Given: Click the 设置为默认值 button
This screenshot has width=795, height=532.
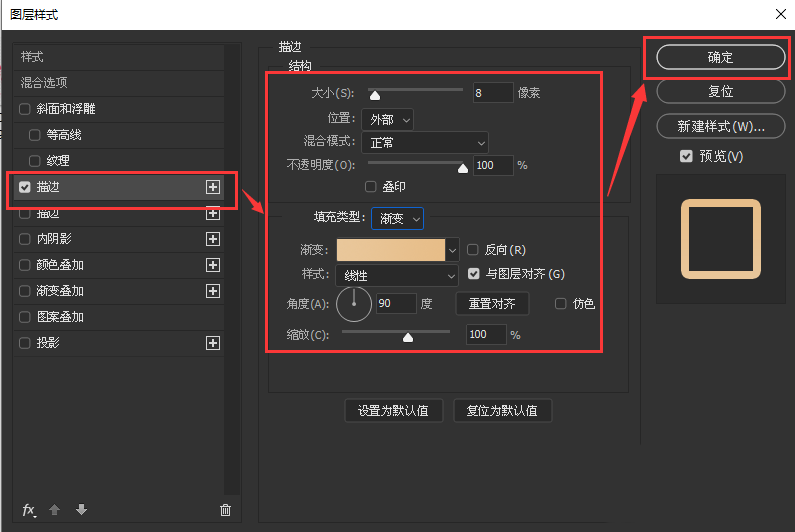Looking at the screenshot, I should (x=393, y=410).
